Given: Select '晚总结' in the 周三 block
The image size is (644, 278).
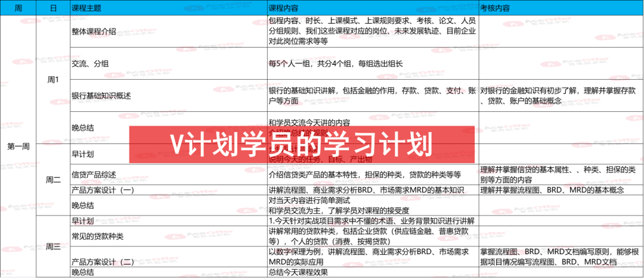Looking at the screenshot, I should point(168,272).
